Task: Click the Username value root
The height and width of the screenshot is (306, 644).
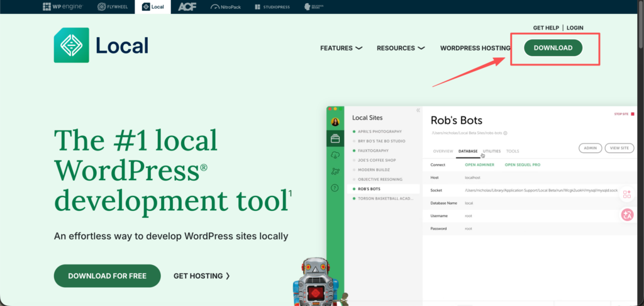Action: click(x=468, y=216)
